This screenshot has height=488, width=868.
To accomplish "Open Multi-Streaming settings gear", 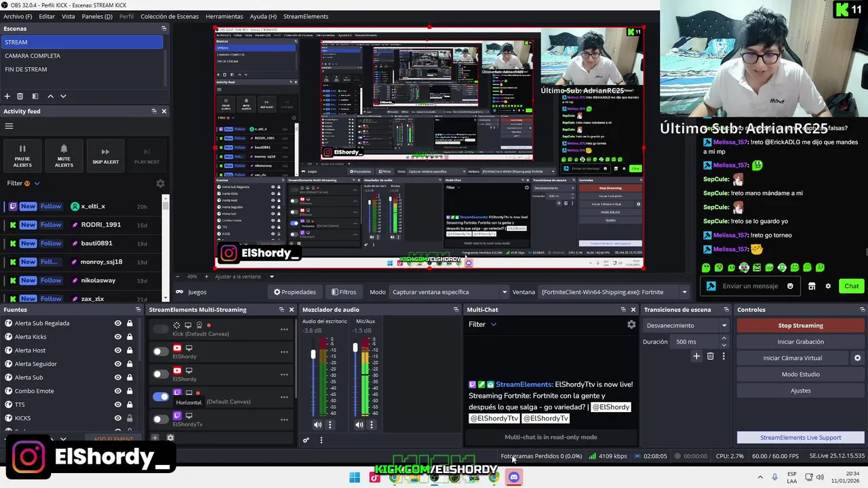I will [x=170, y=438].
